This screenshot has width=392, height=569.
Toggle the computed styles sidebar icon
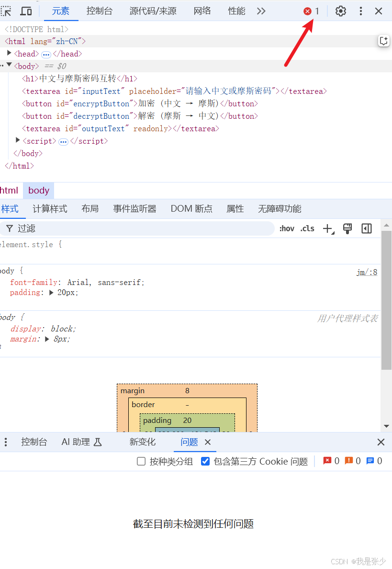[367, 228]
